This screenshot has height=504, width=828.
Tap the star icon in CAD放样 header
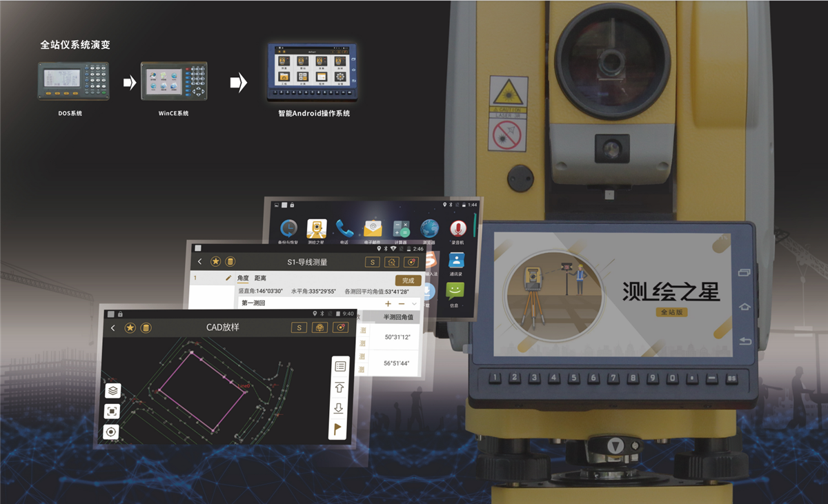coord(130,327)
